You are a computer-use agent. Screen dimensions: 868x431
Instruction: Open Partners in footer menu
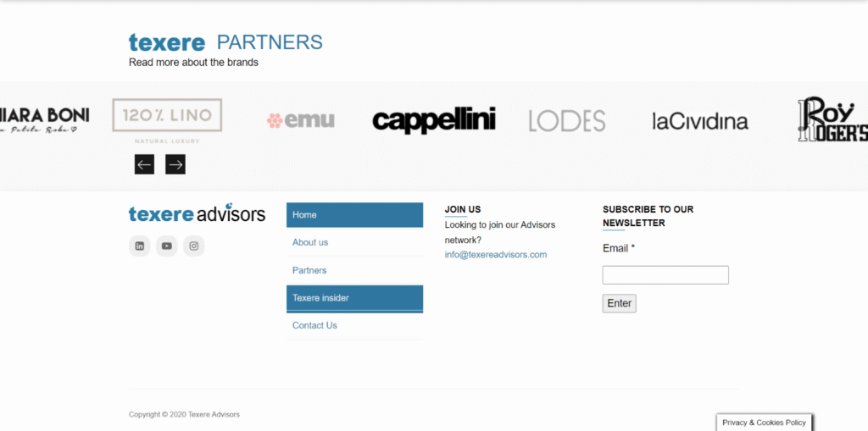[x=355, y=270]
